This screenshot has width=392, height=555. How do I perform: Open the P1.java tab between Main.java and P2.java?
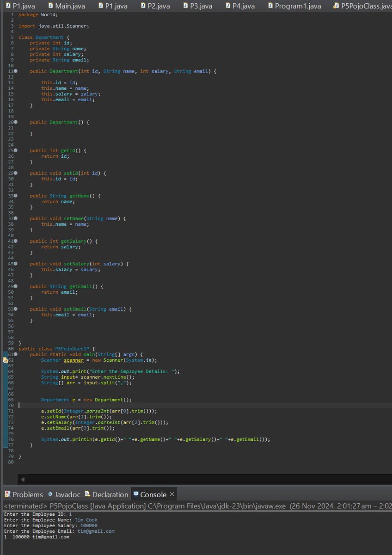click(112, 6)
